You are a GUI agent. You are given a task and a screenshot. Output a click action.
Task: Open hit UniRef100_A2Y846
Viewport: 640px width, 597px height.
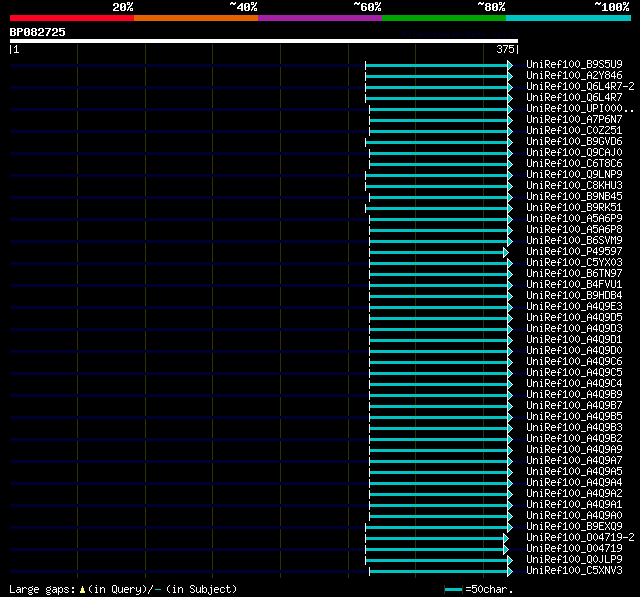pos(574,75)
